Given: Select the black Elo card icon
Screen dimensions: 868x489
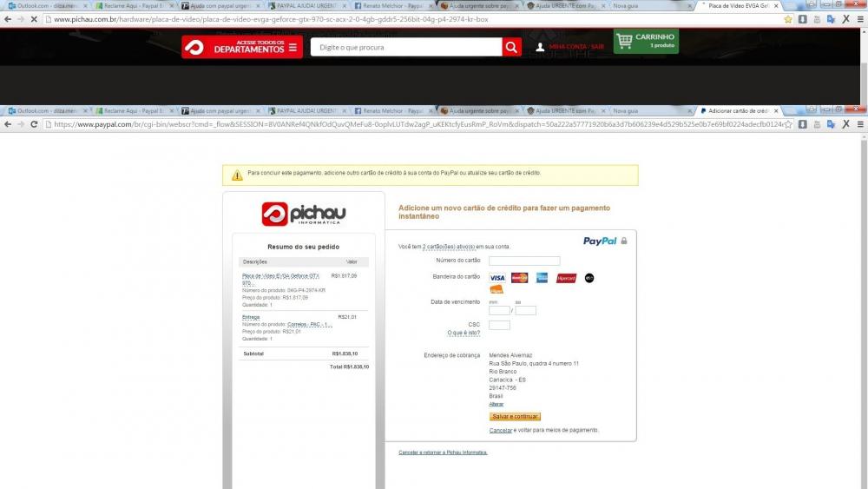Looking at the screenshot, I should pos(589,278).
